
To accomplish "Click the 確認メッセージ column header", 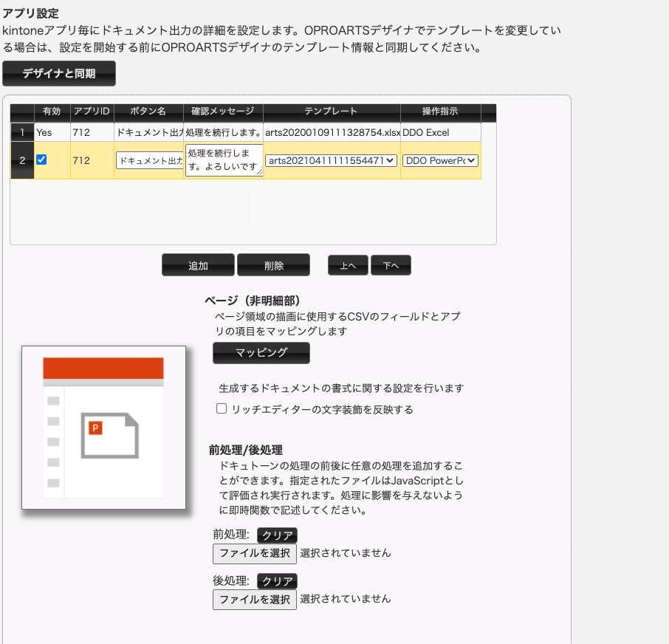I will 223,112.
